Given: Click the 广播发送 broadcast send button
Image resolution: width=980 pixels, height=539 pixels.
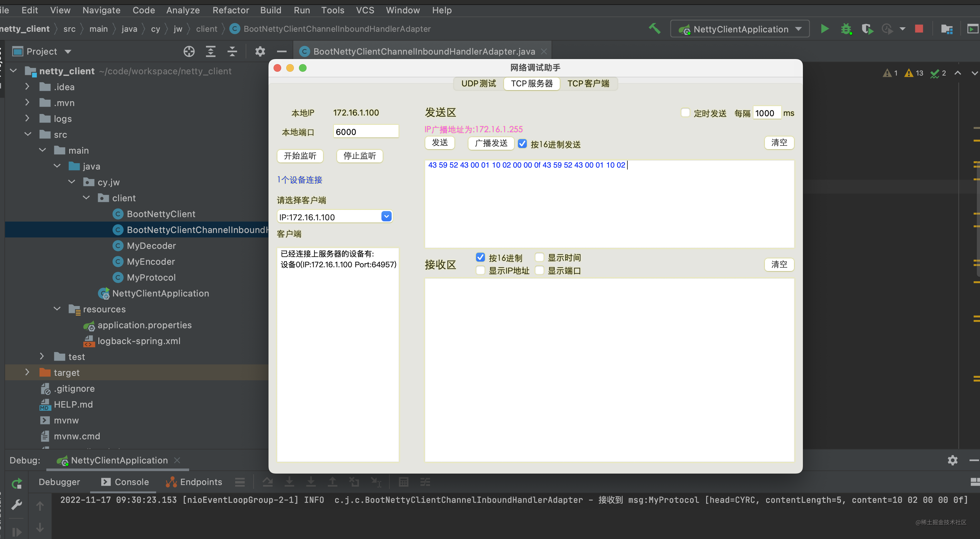Looking at the screenshot, I should (491, 143).
